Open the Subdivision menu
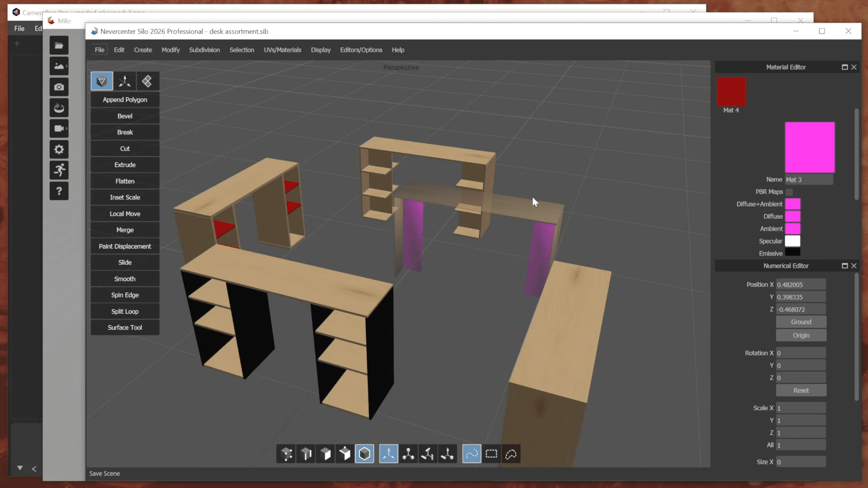Viewport: 868px width, 488px height. tap(204, 50)
